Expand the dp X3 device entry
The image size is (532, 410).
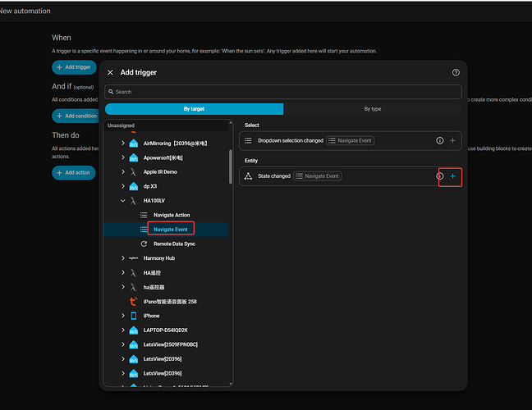(123, 186)
